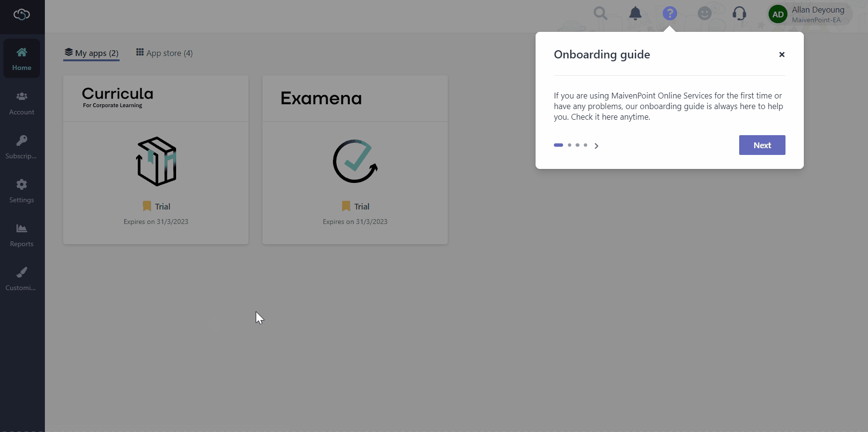868x432 pixels.
Task: Click Next in the onboarding guide
Action: point(762,145)
